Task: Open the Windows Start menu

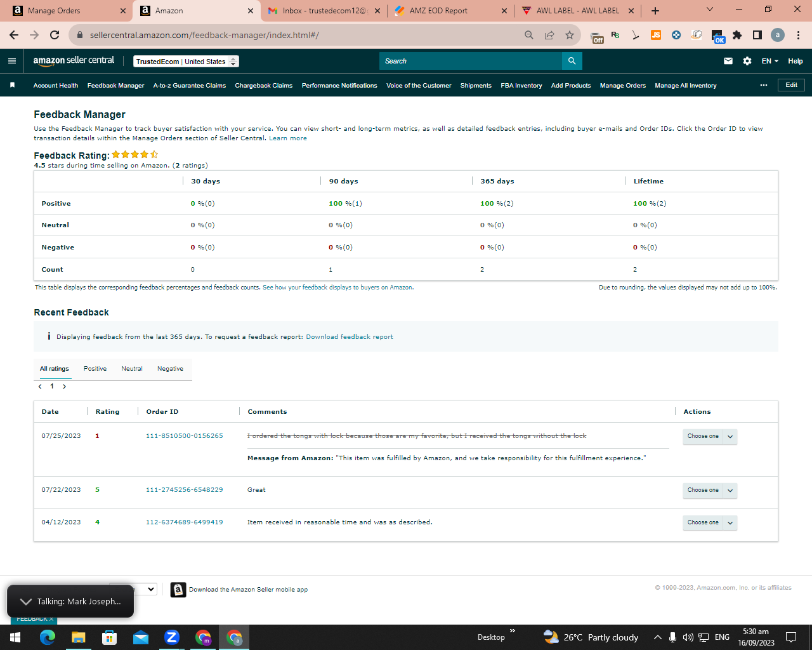Action: pos(15,637)
